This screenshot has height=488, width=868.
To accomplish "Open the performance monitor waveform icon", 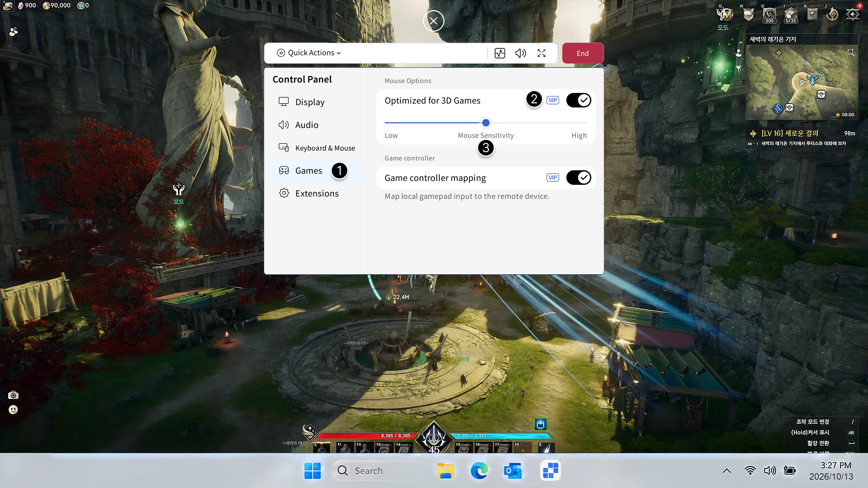I will 500,53.
